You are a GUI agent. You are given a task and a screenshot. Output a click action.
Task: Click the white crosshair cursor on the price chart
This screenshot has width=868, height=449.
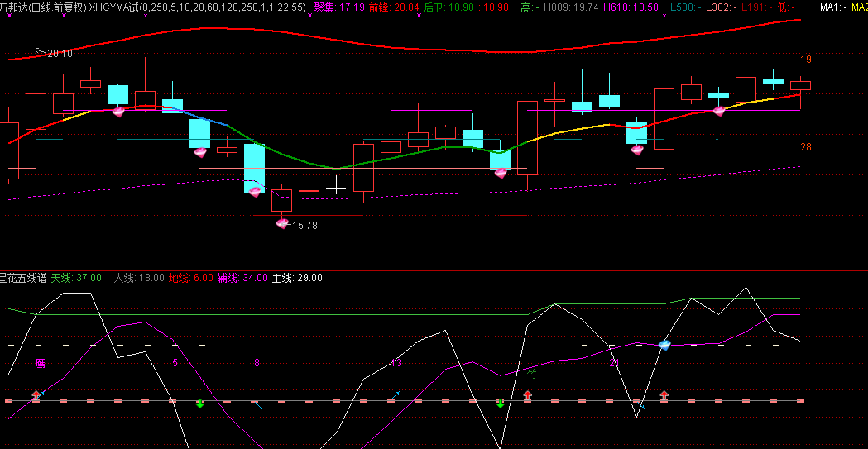click(336, 186)
